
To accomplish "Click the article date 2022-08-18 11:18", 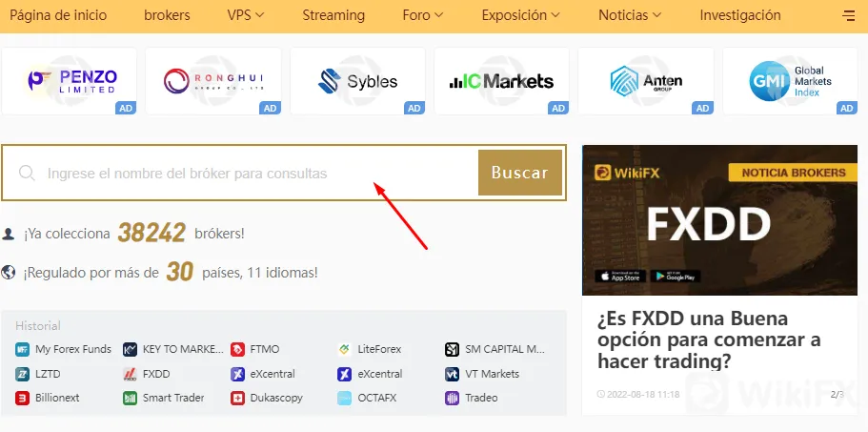I will point(643,395).
